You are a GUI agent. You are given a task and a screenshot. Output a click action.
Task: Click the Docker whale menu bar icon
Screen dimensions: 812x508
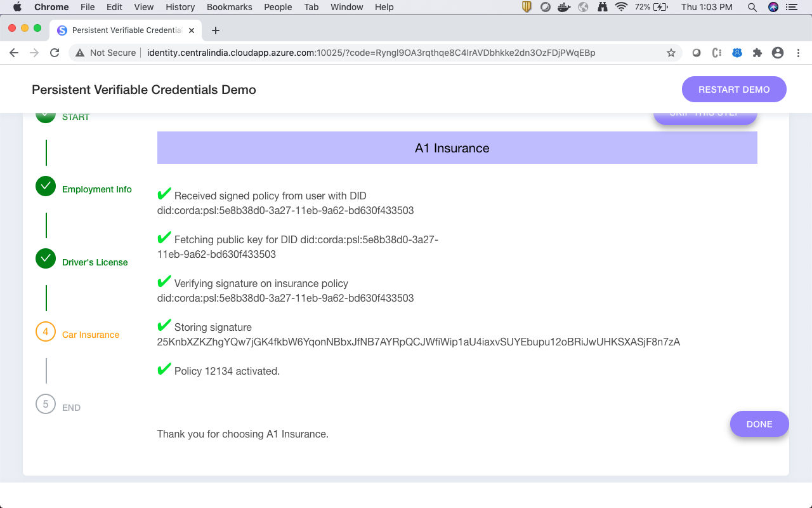[x=563, y=7]
